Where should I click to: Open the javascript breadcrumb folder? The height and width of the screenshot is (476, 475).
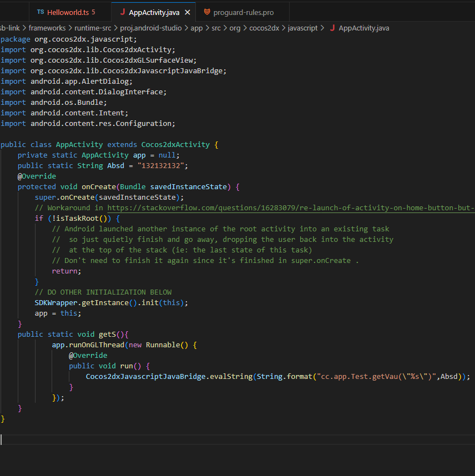point(302,28)
